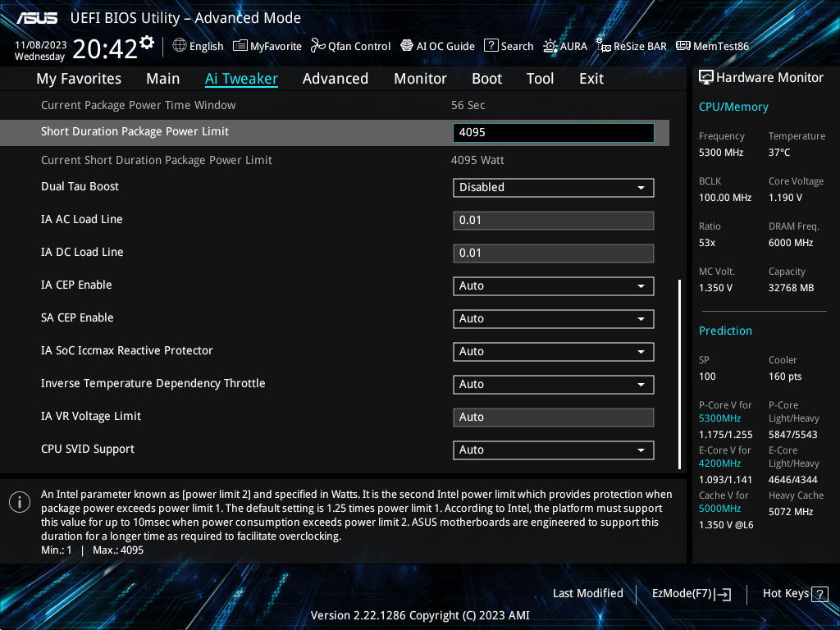840x630 pixels.
Task: Select Current Short Duration Package Power Limit row
Action: point(335,160)
